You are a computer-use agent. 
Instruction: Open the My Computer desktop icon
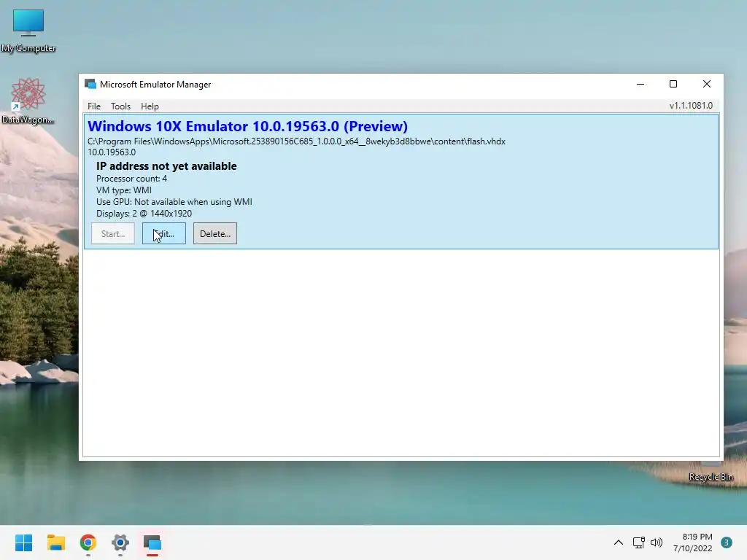(x=28, y=31)
